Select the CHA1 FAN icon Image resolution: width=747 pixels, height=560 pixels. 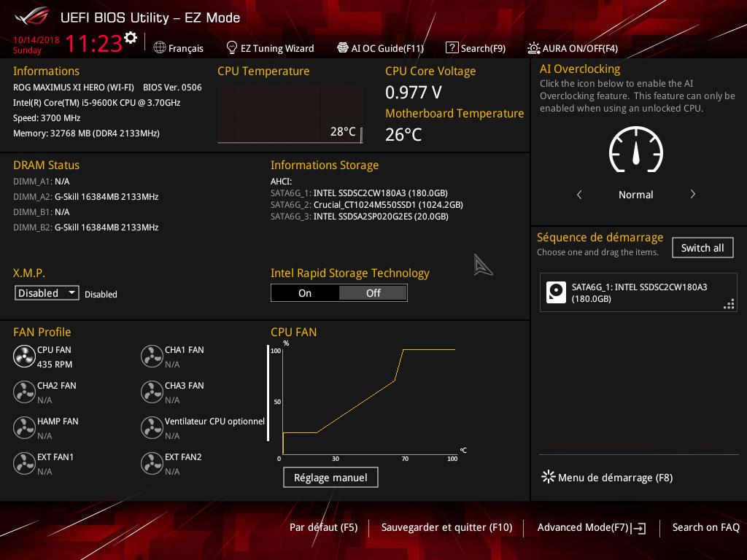pyautogui.click(x=152, y=357)
